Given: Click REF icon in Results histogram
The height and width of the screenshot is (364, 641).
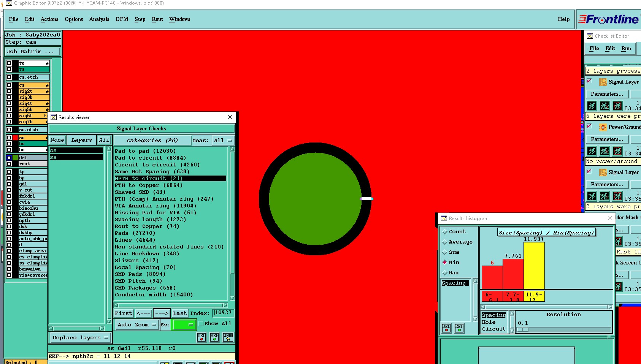Looking at the screenshot, I should point(459,328).
